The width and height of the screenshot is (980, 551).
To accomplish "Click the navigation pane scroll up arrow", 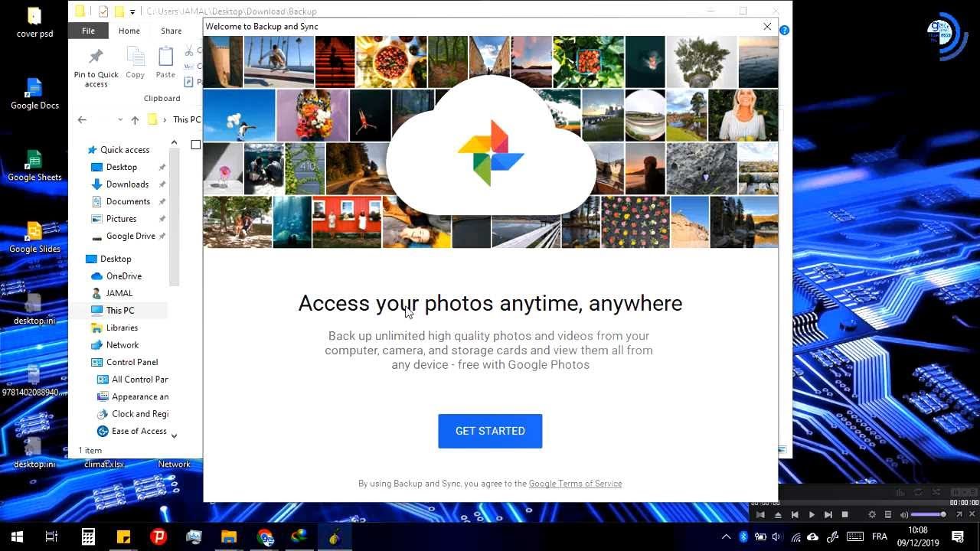I will [174, 143].
